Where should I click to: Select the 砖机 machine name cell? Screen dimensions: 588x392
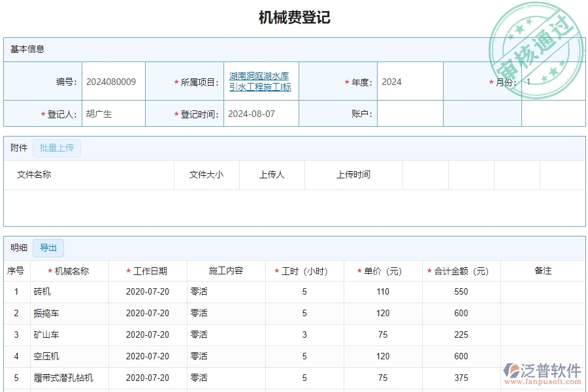42,292
